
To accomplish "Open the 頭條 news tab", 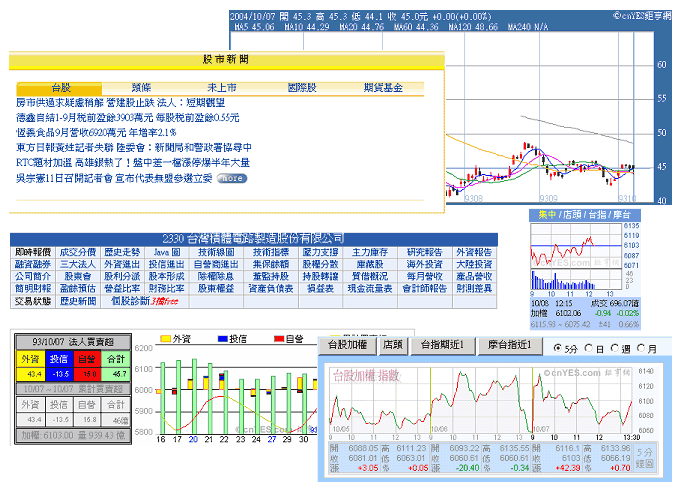I will click(141, 88).
